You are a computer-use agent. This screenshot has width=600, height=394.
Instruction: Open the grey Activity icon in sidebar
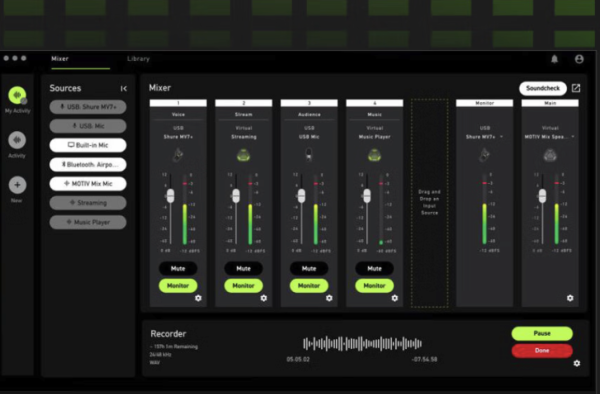[x=17, y=140]
